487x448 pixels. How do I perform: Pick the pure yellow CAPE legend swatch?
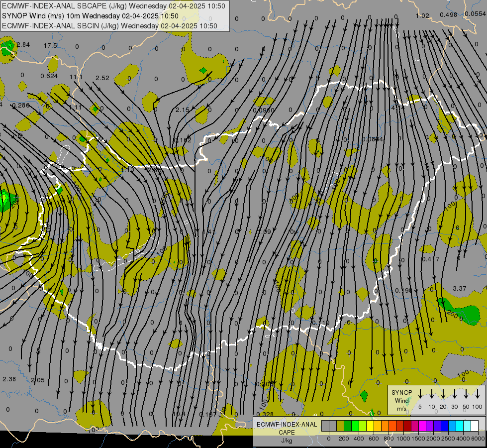370,426
